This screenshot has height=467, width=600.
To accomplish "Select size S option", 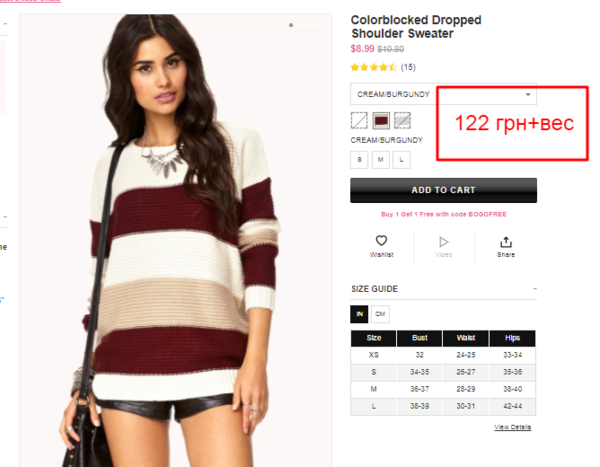I will tap(359, 160).
